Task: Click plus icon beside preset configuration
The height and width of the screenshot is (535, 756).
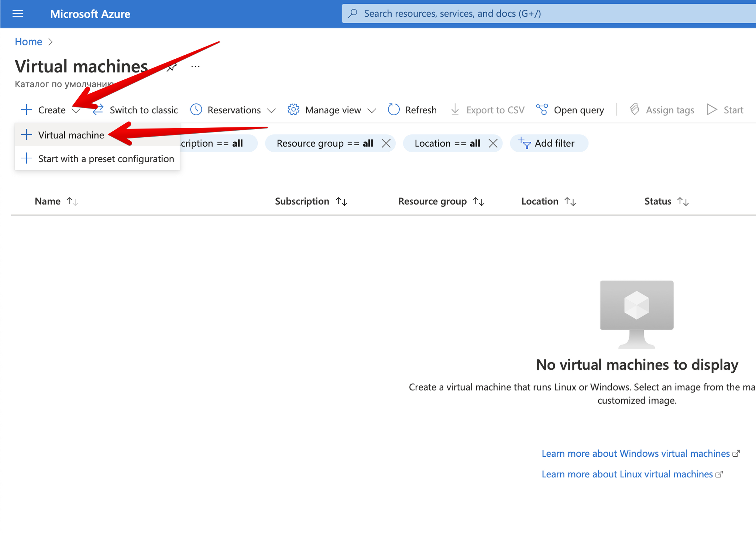Action: 26,158
